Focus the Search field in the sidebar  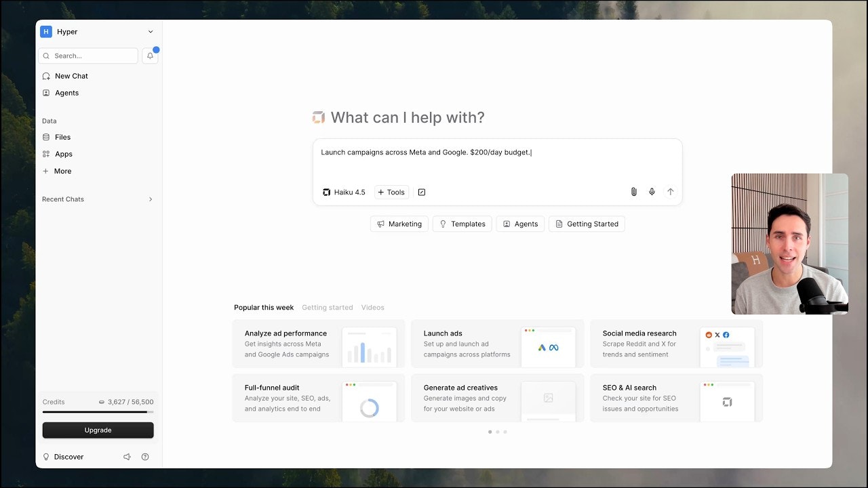(88, 56)
